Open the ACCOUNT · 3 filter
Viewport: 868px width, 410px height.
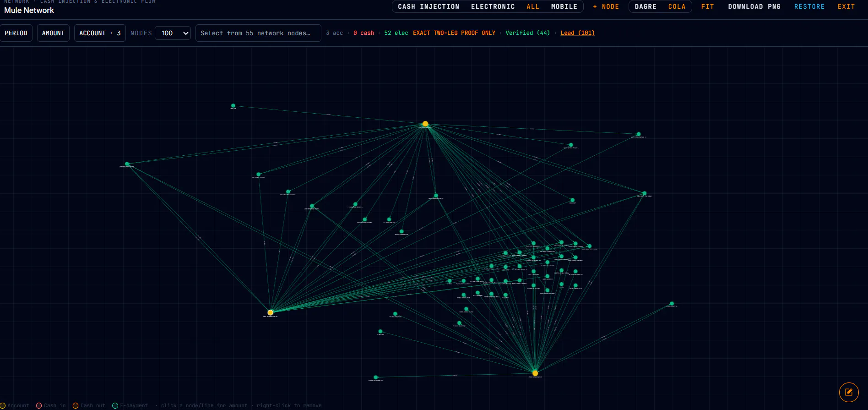click(100, 33)
